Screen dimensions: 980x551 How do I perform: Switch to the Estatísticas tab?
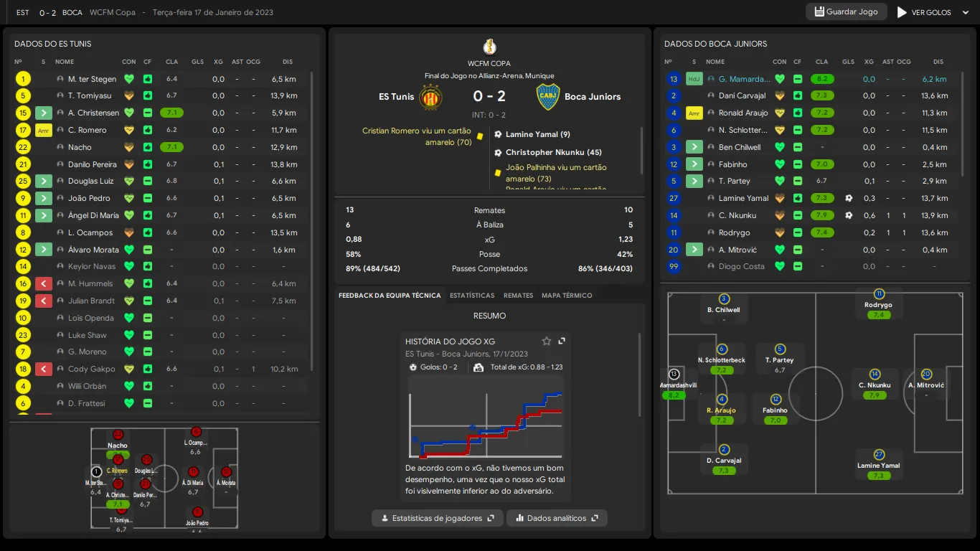471,296
